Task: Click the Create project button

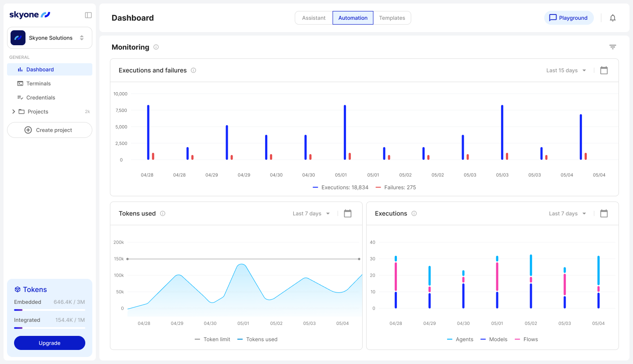Action: [x=50, y=130]
